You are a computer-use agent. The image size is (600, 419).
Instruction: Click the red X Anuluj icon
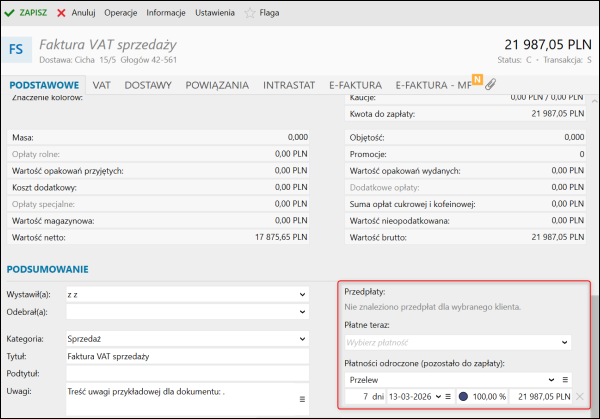pyautogui.click(x=62, y=14)
